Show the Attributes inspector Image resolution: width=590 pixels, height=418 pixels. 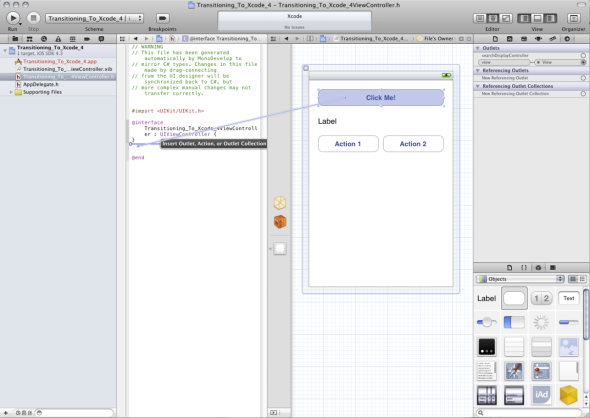point(538,39)
